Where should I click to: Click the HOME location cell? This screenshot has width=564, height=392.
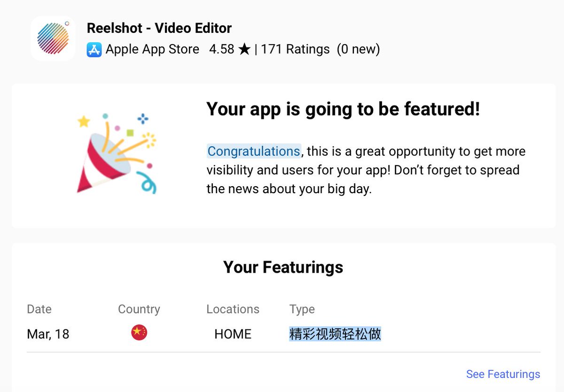(x=233, y=334)
